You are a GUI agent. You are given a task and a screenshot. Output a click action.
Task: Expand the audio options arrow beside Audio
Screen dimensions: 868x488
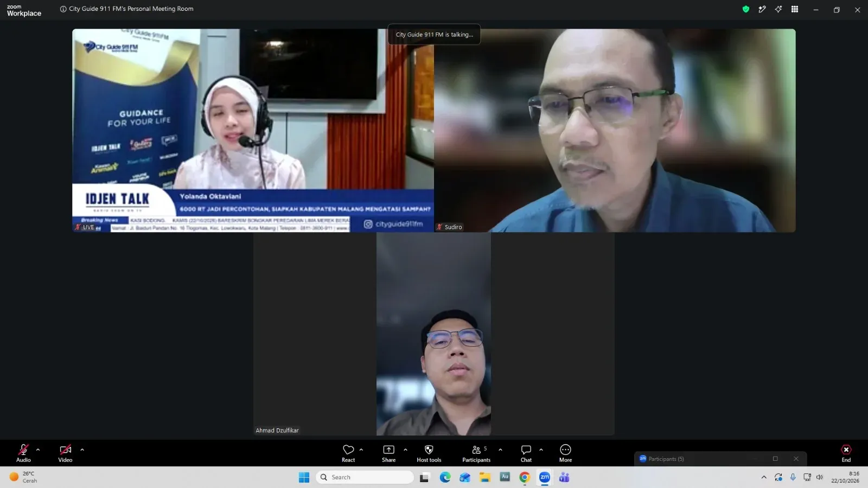pyautogui.click(x=38, y=450)
